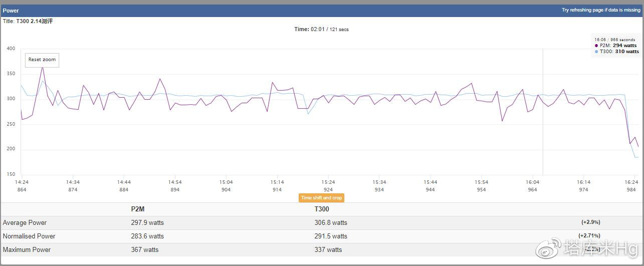The height and width of the screenshot is (266, 644).
Task: Click the Time 02:01 duration label
Action: tap(321, 30)
